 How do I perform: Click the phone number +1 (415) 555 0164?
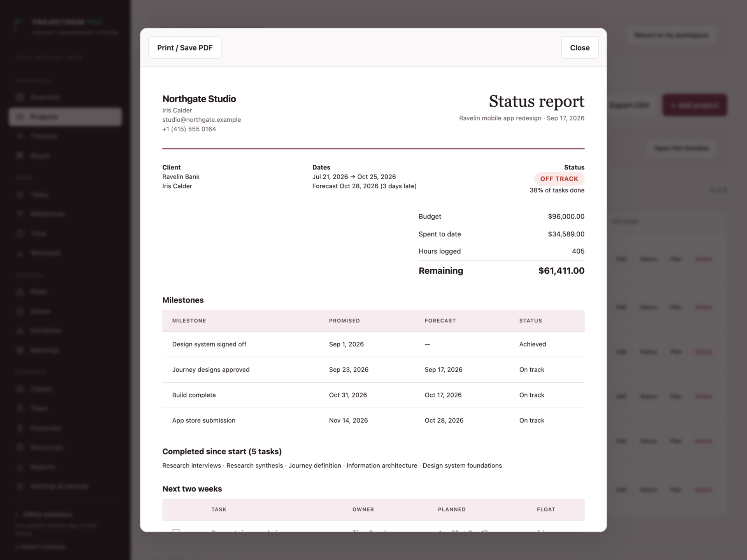pos(189,129)
